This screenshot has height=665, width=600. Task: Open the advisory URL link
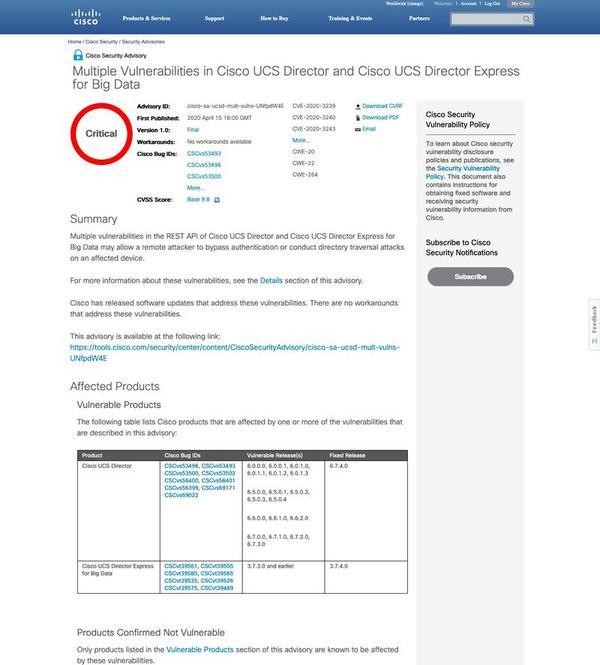235,352
